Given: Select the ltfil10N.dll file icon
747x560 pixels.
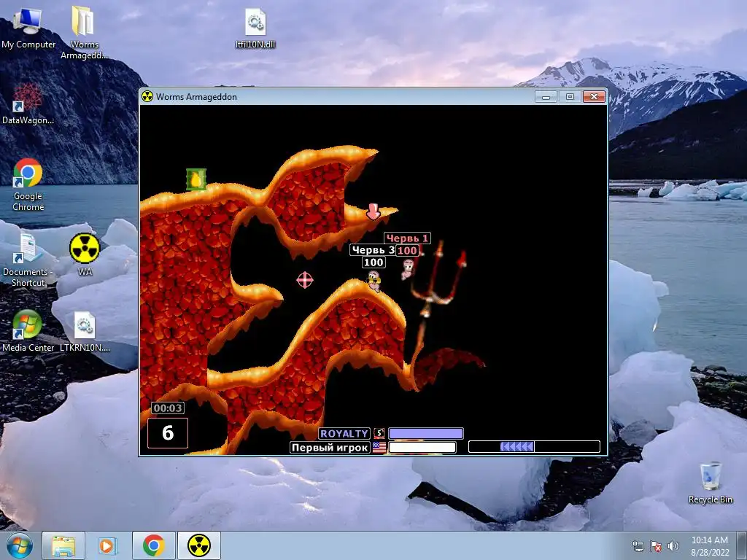Looking at the screenshot, I should (x=255, y=28).
